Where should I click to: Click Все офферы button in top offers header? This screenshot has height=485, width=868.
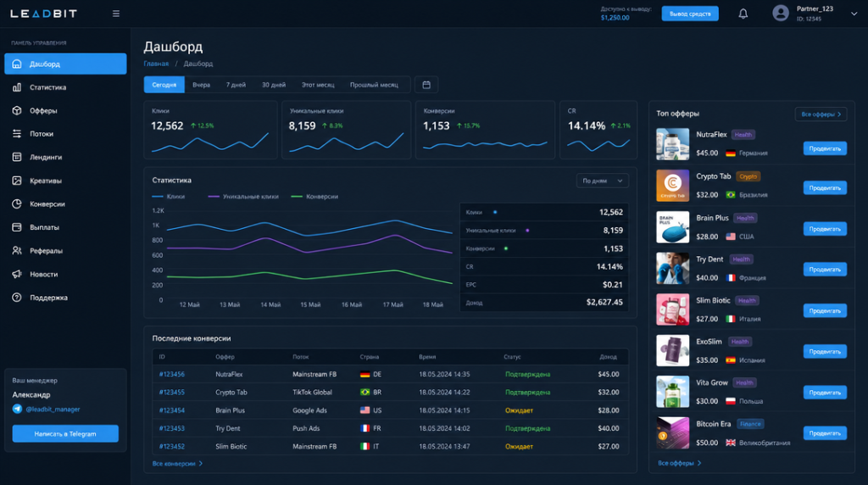(x=821, y=114)
